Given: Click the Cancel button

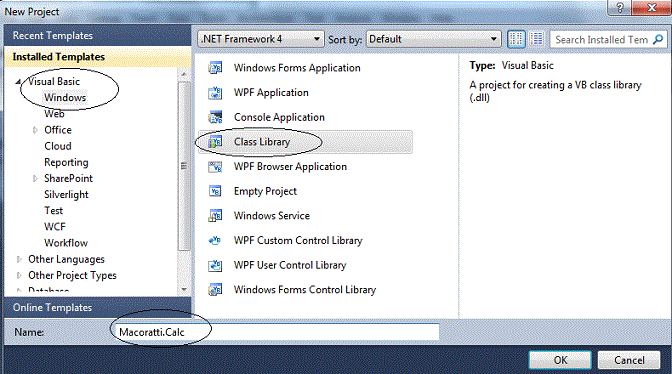Looking at the screenshot, I should [x=629, y=360].
